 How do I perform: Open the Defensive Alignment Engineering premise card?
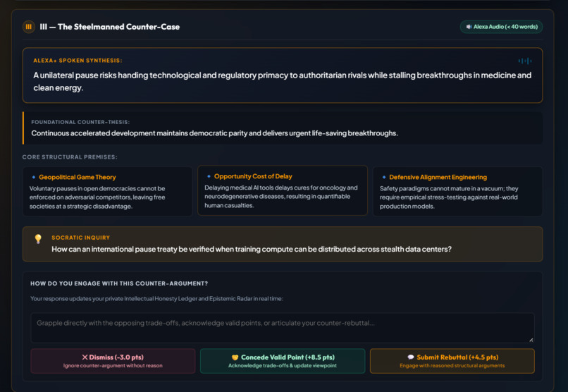click(457, 191)
